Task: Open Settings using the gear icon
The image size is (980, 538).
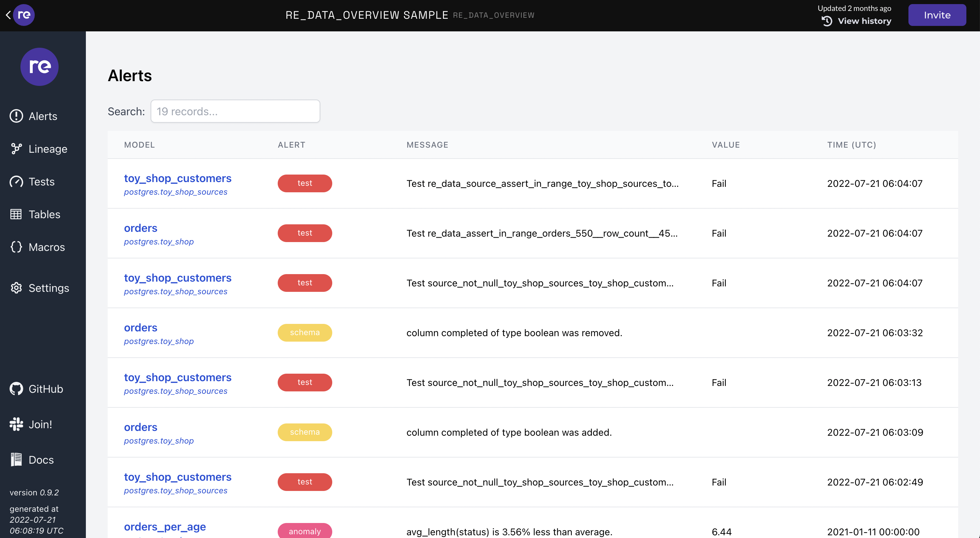Action: pos(16,288)
